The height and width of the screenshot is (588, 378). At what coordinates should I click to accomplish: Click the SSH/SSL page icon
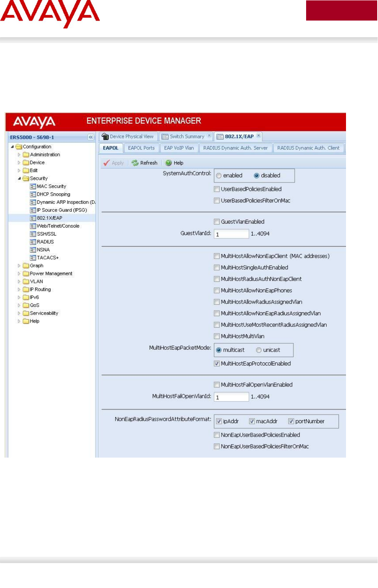click(33, 234)
